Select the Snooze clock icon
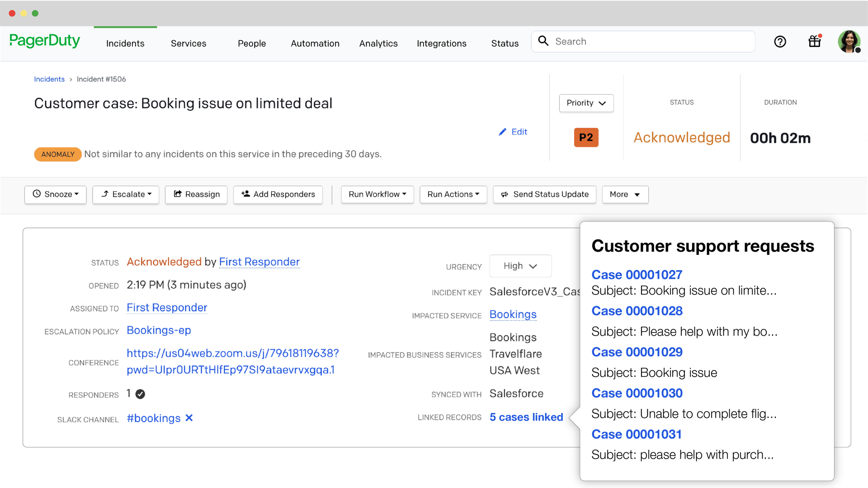This screenshot has height=488, width=868. (x=37, y=194)
